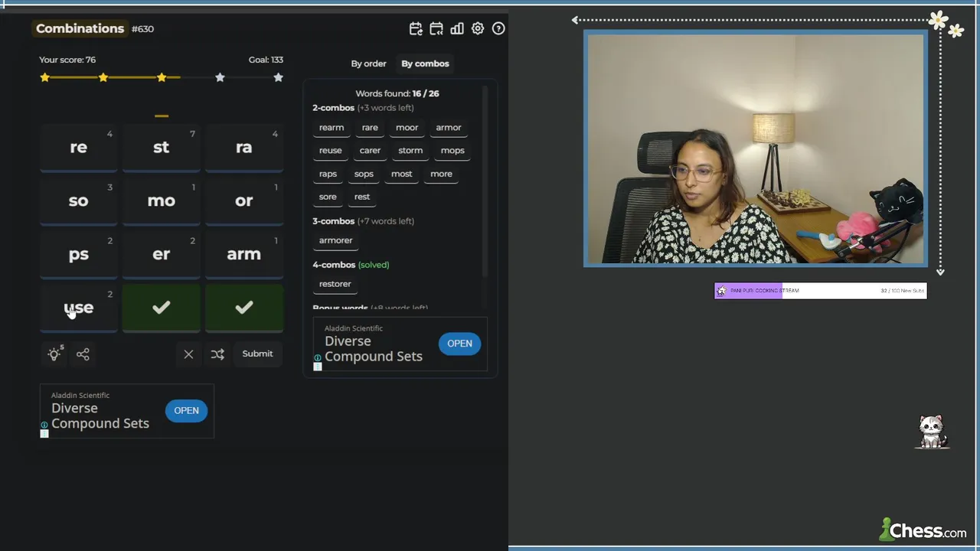Click the 'Words found: 16 / 26' text
This screenshot has width=980, height=551.
397,93
